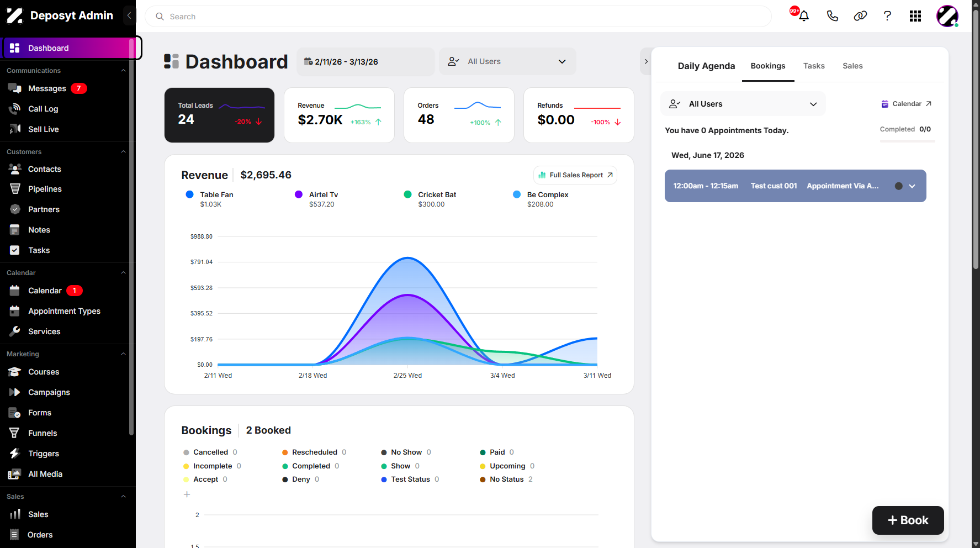Toggle the Rescheduled booking status
The image size is (980, 548).
314,452
